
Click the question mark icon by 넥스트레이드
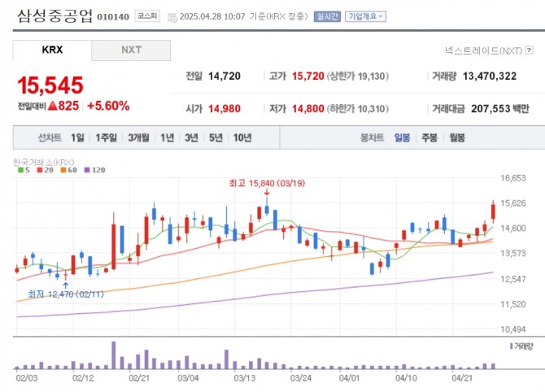(529, 50)
